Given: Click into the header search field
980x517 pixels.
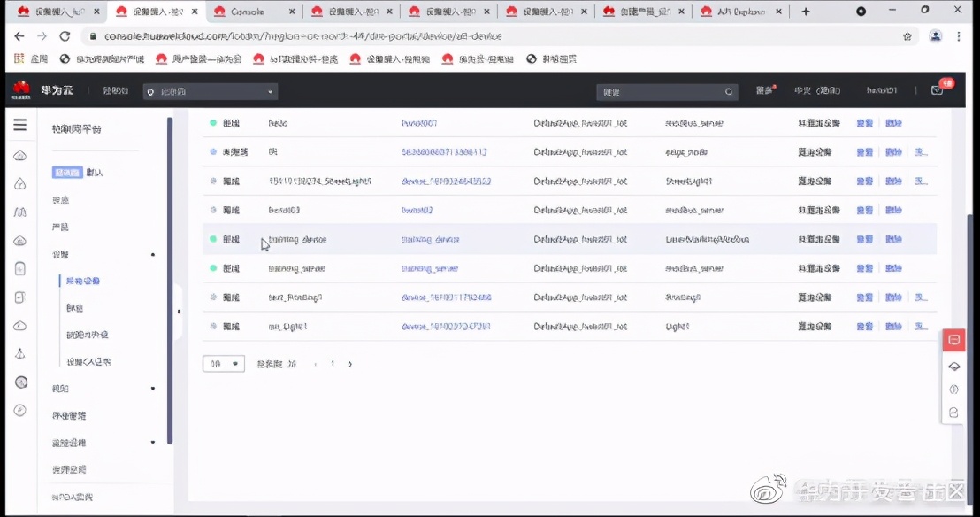Looking at the screenshot, I should 659,91.
